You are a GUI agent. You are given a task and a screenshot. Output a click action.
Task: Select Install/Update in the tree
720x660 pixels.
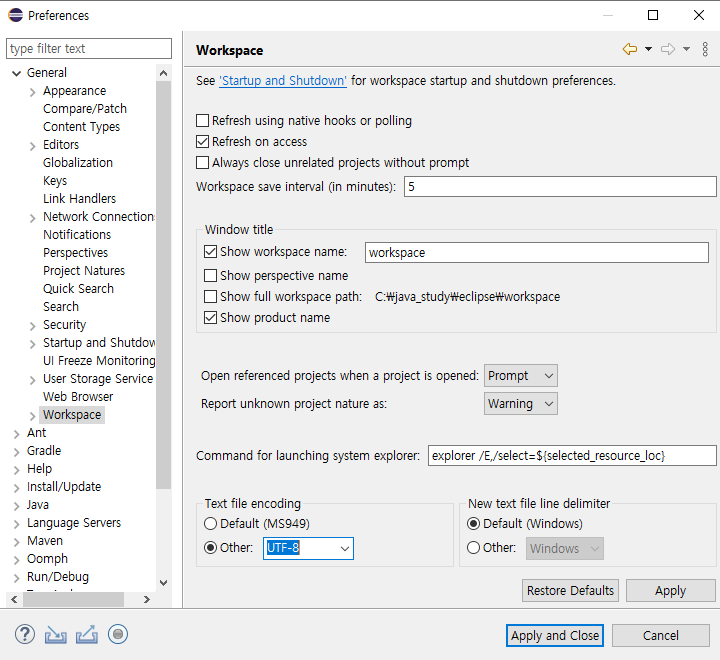click(x=64, y=486)
